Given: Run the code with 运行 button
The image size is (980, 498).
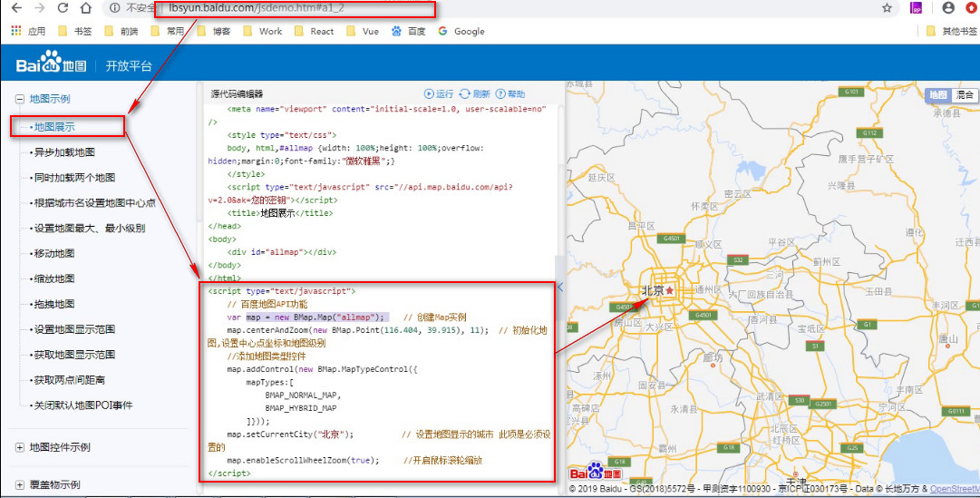Looking at the screenshot, I should point(439,93).
